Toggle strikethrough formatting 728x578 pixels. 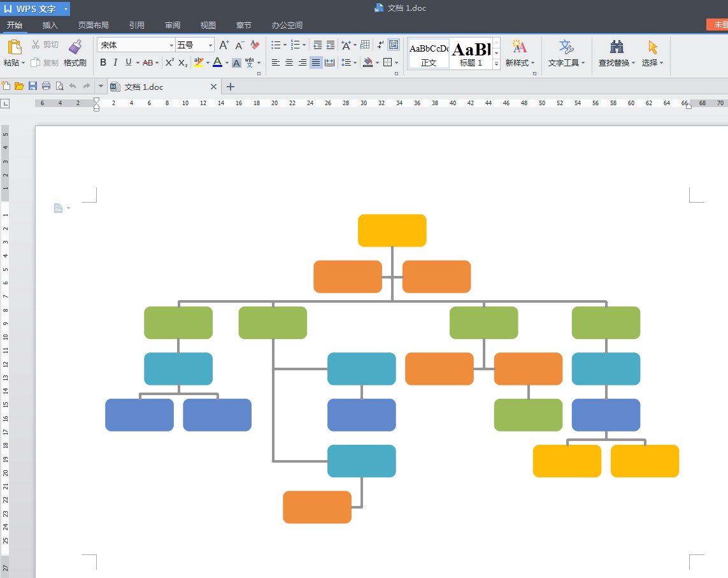[x=148, y=62]
